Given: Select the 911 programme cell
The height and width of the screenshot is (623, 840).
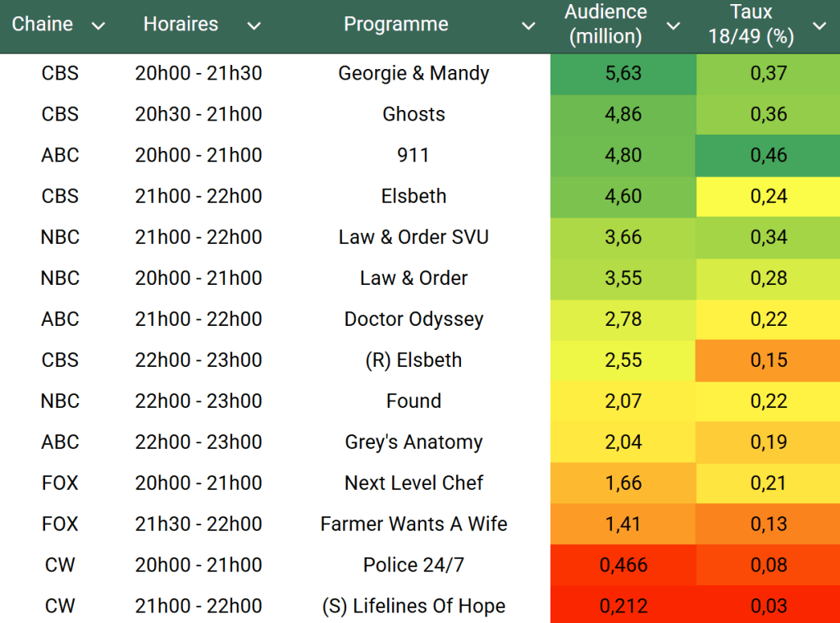Looking at the screenshot, I should click(413, 155).
